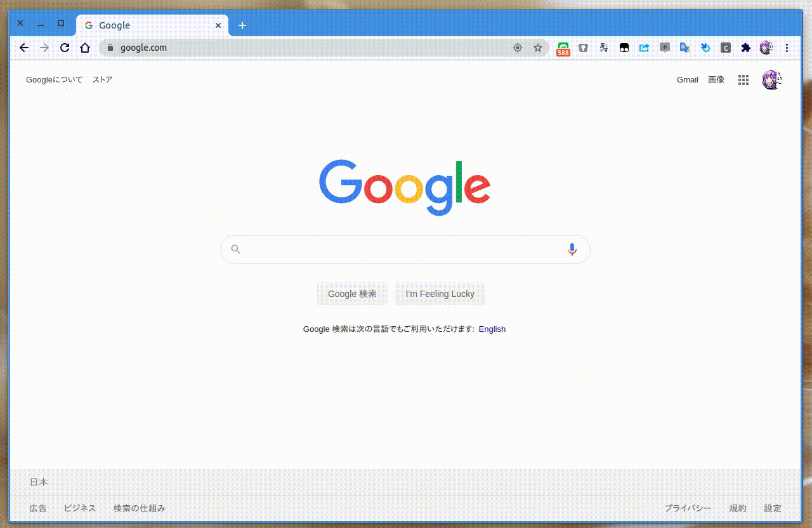Open Chrome's three-dot menu
Viewport: 812px width, 528px height.
point(787,48)
